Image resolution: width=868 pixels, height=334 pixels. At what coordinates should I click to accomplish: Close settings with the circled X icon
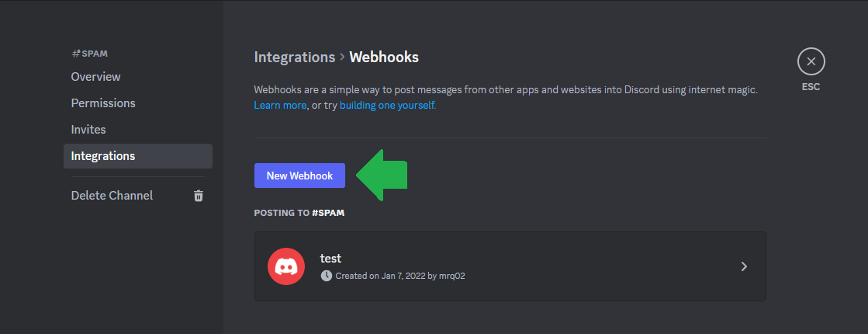point(811,61)
